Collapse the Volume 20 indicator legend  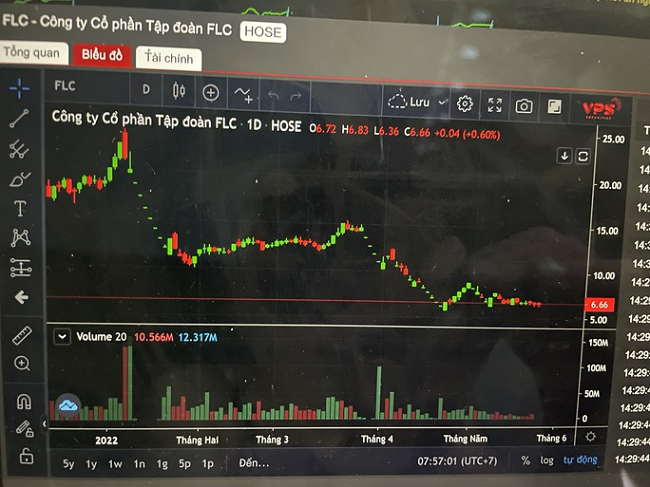(62, 337)
